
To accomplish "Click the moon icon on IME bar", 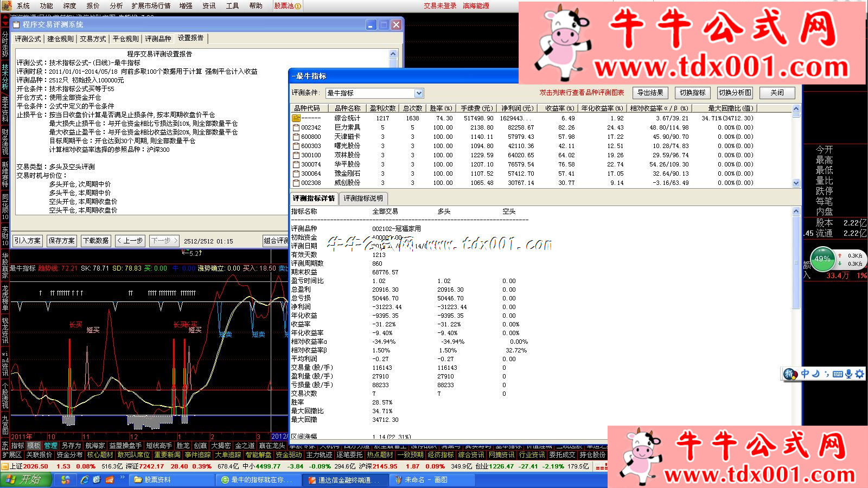I will tap(815, 374).
